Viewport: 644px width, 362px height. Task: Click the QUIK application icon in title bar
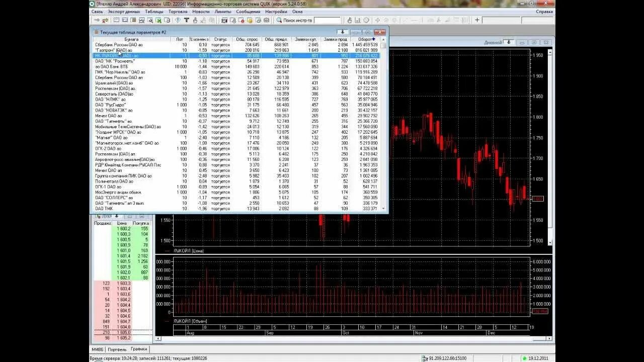(92, 4)
